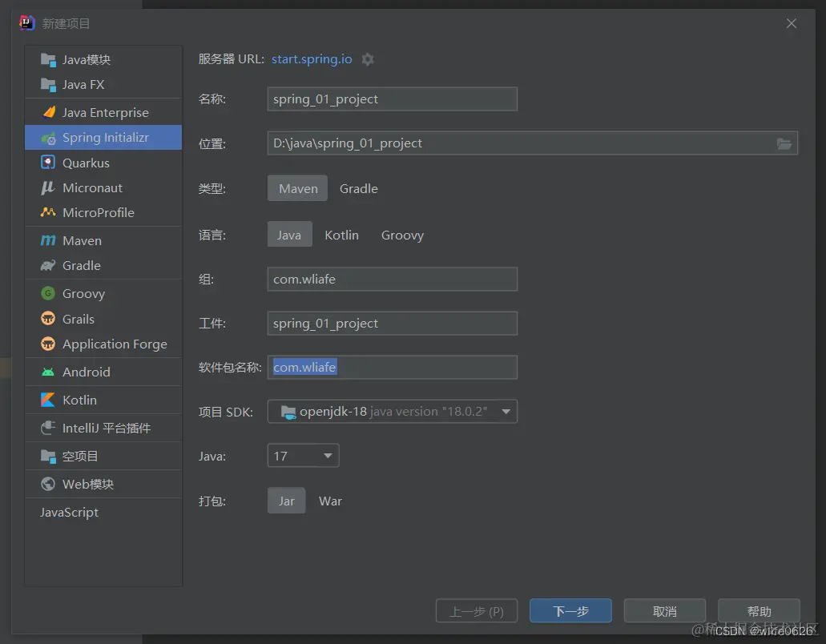The image size is (826, 644).
Task: Choose the Android robot icon
Action: pos(48,372)
